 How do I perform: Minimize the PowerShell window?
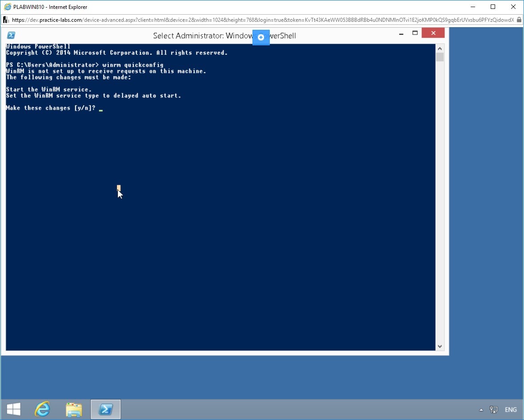tap(401, 33)
